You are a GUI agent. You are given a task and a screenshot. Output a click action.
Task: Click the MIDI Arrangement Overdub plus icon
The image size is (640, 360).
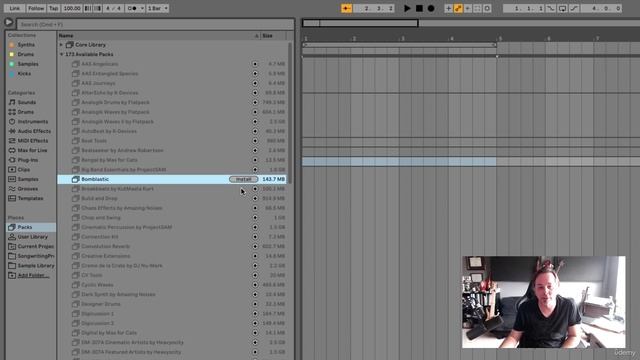[x=448, y=8]
